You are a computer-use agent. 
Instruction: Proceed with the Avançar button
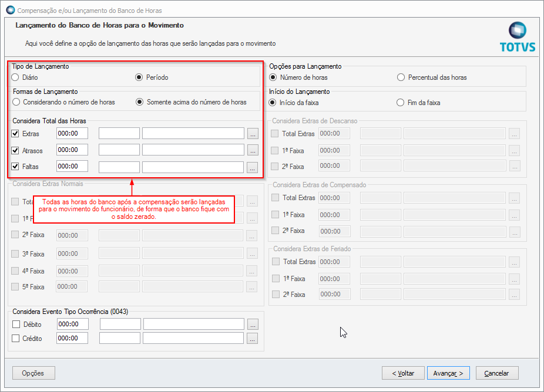click(448, 373)
